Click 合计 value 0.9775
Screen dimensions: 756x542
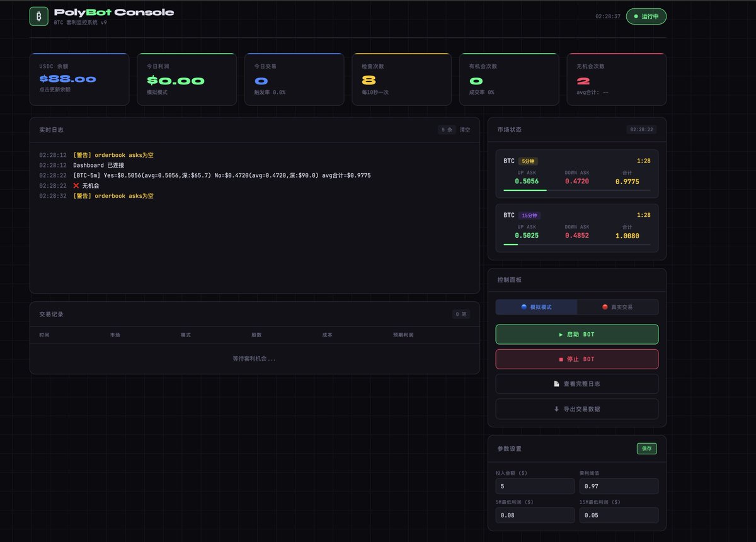[627, 182]
